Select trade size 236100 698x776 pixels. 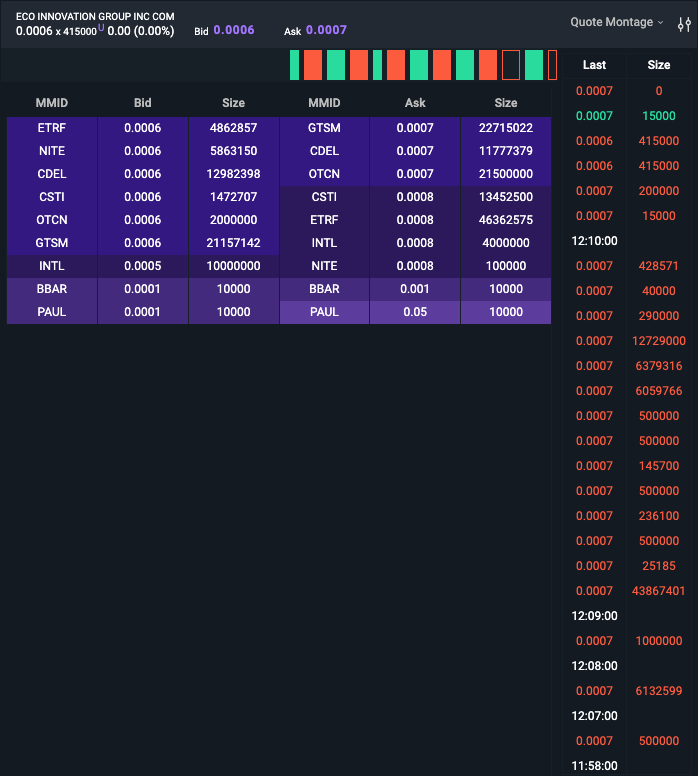click(658, 516)
